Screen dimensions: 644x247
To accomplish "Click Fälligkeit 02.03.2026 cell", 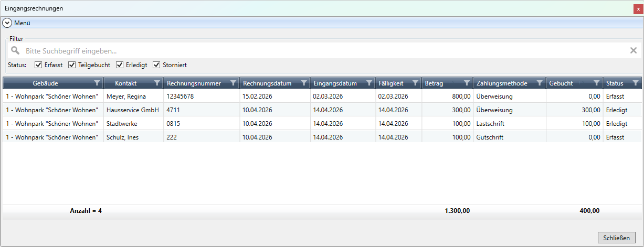I will tap(393, 96).
